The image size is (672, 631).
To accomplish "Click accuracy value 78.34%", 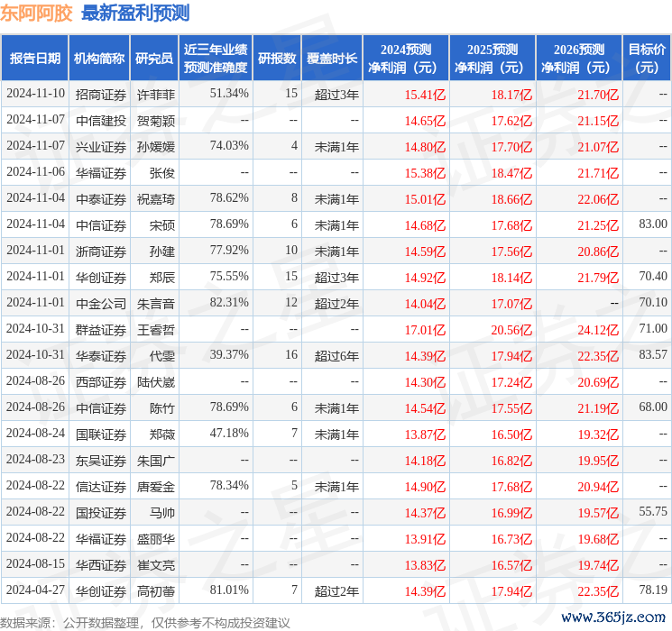I will click(x=229, y=485).
